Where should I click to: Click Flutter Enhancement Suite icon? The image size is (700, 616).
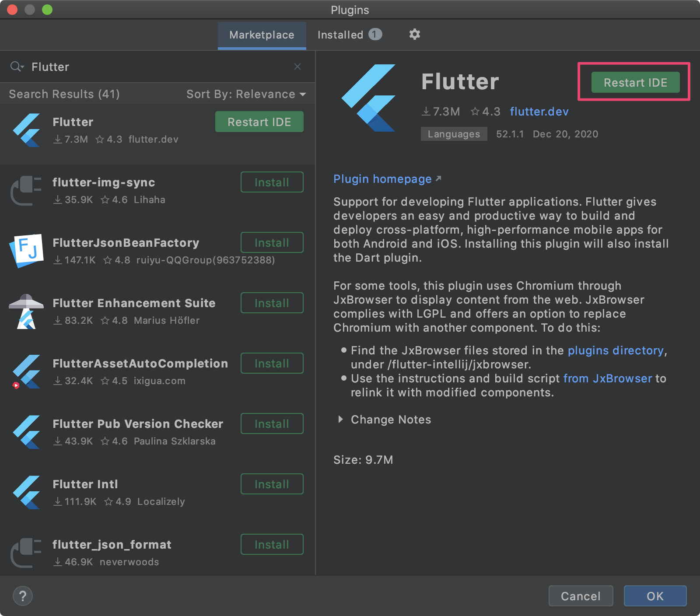tap(26, 311)
